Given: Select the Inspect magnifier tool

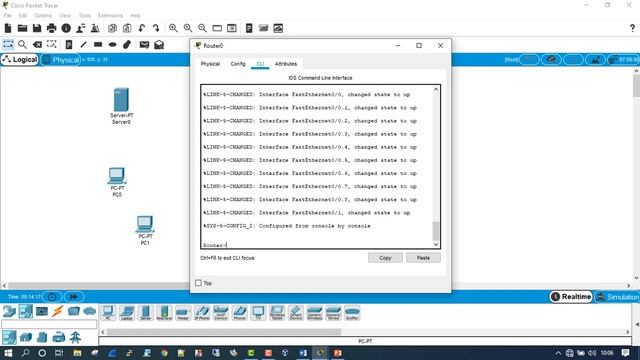Looking at the screenshot, I should 22,44.
